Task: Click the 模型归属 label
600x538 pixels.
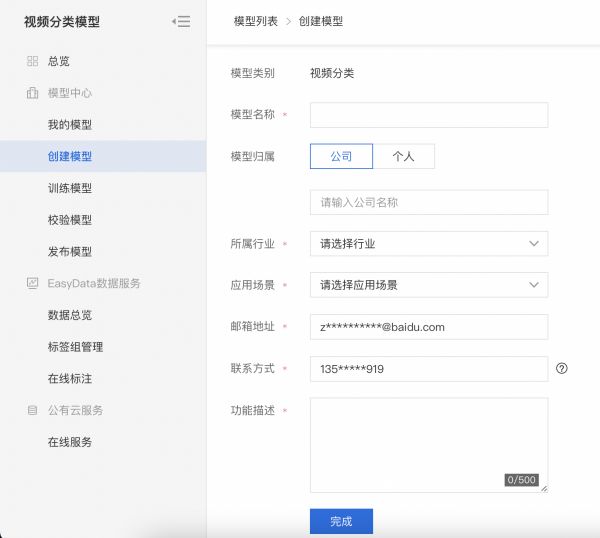Action: [x=253, y=156]
